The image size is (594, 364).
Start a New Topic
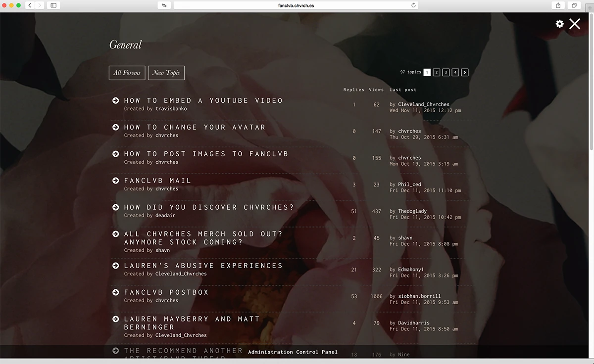pyautogui.click(x=166, y=73)
